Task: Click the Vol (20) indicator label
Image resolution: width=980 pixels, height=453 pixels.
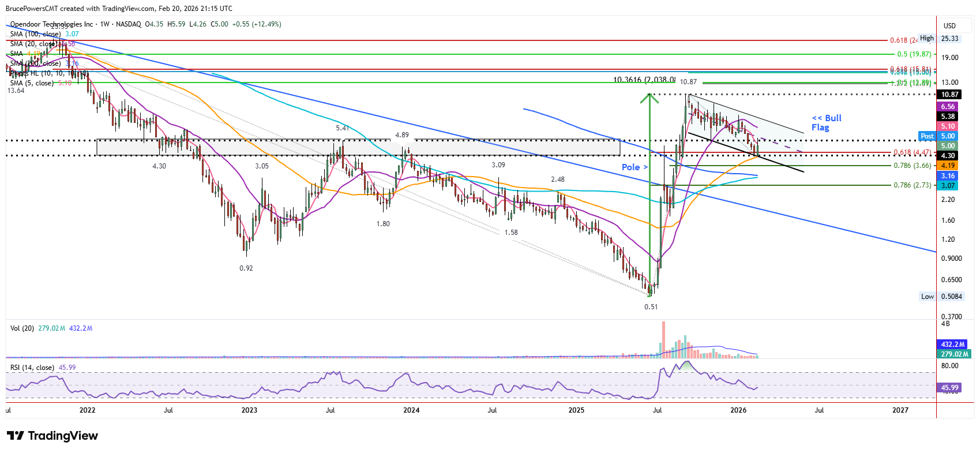Action: [22, 328]
